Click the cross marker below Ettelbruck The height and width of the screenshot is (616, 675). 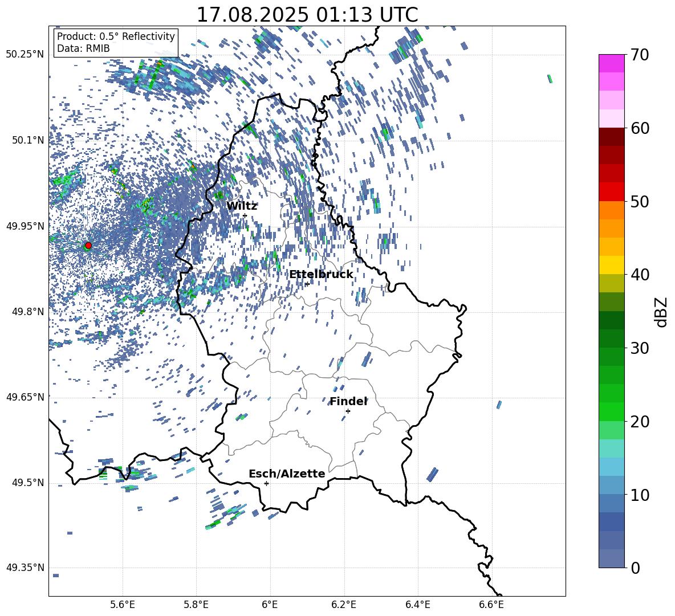click(307, 284)
